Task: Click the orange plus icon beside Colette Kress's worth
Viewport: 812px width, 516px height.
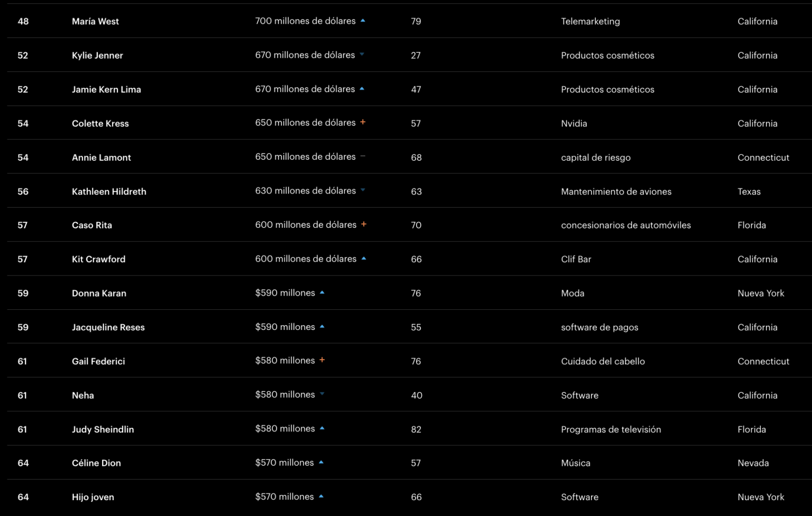Action: (363, 122)
